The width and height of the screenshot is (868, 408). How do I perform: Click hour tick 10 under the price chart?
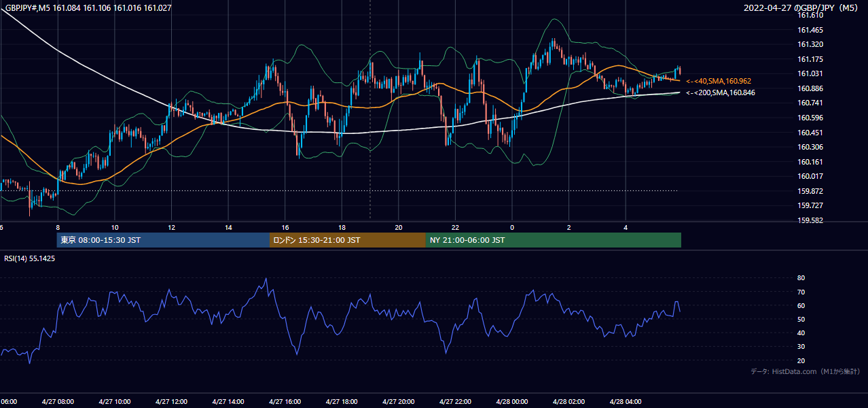coord(115,228)
